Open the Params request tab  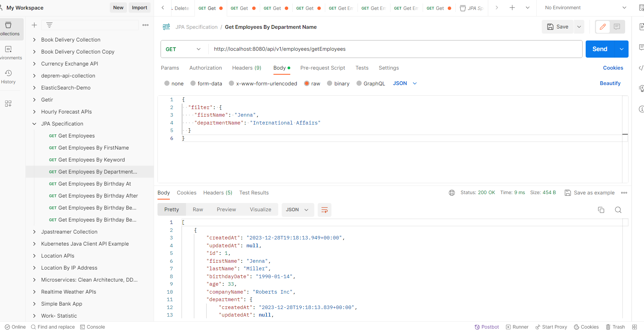170,68
